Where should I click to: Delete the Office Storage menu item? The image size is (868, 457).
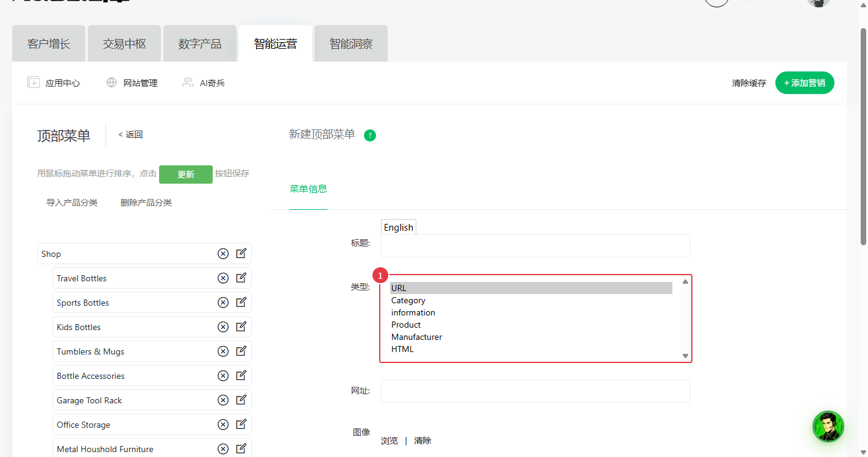(223, 425)
